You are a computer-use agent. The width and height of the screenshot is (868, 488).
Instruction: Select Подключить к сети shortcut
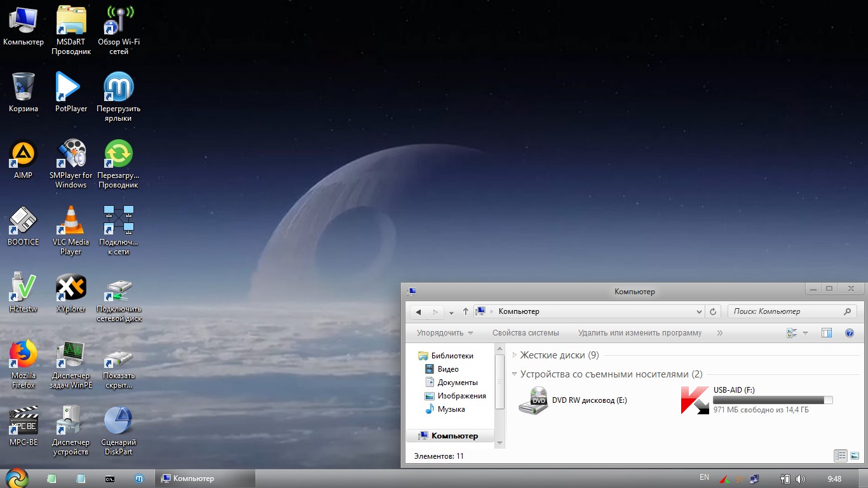(119, 230)
